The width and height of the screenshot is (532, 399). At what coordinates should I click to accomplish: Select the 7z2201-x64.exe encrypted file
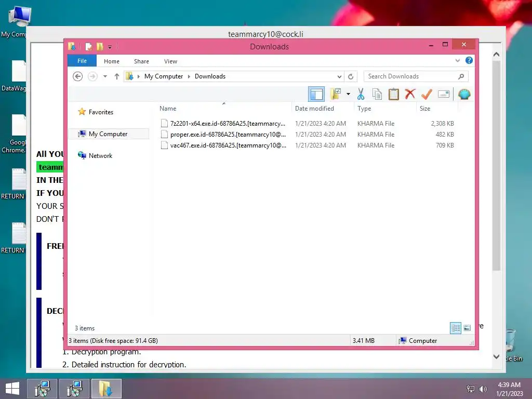[x=223, y=124]
